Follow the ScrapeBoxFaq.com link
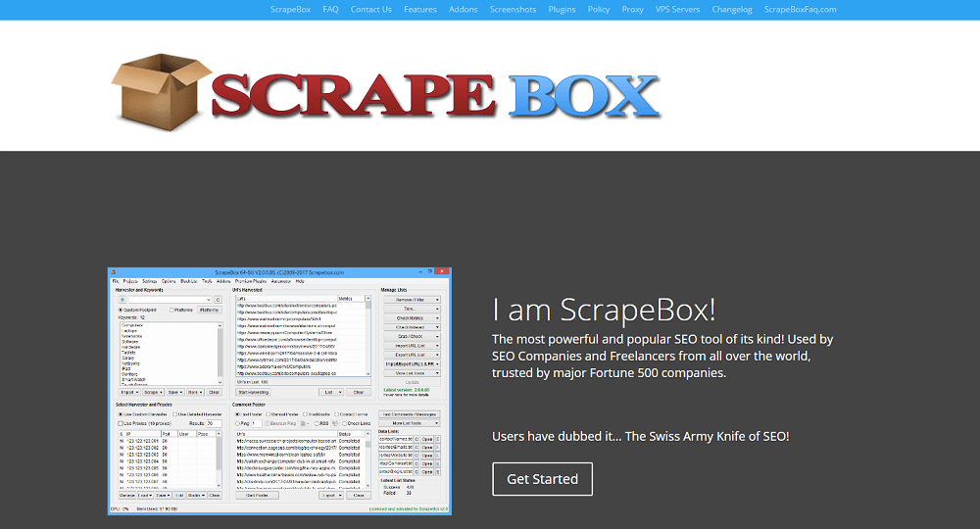This screenshot has height=529, width=980. click(800, 10)
